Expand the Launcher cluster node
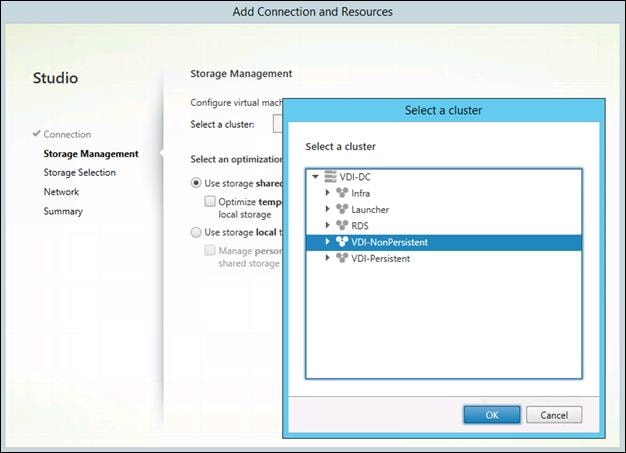This screenshot has width=626, height=453. [x=327, y=209]
